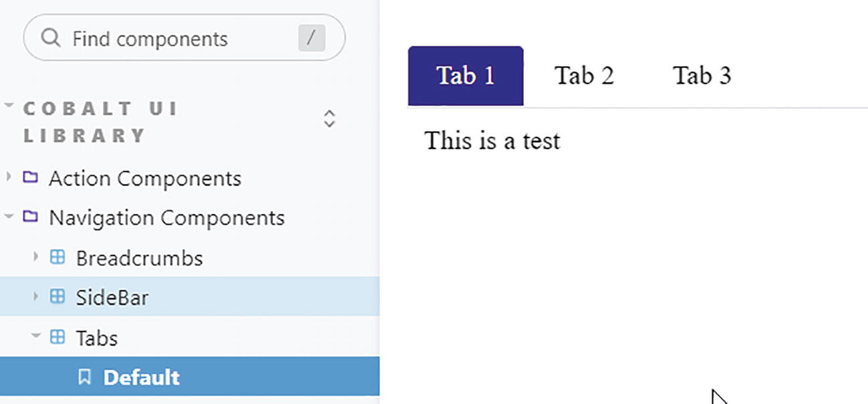This screenshot has width=868, height=404.
Task: Click the Breadcrumbs component grid icon
Action: [58, 257]
